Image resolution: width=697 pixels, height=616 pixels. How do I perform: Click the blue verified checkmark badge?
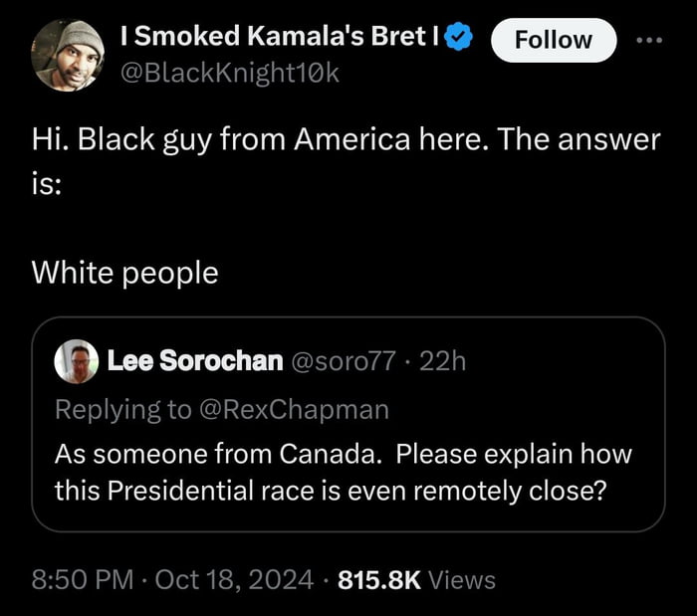pyautogui.click(x=458, y=38)
